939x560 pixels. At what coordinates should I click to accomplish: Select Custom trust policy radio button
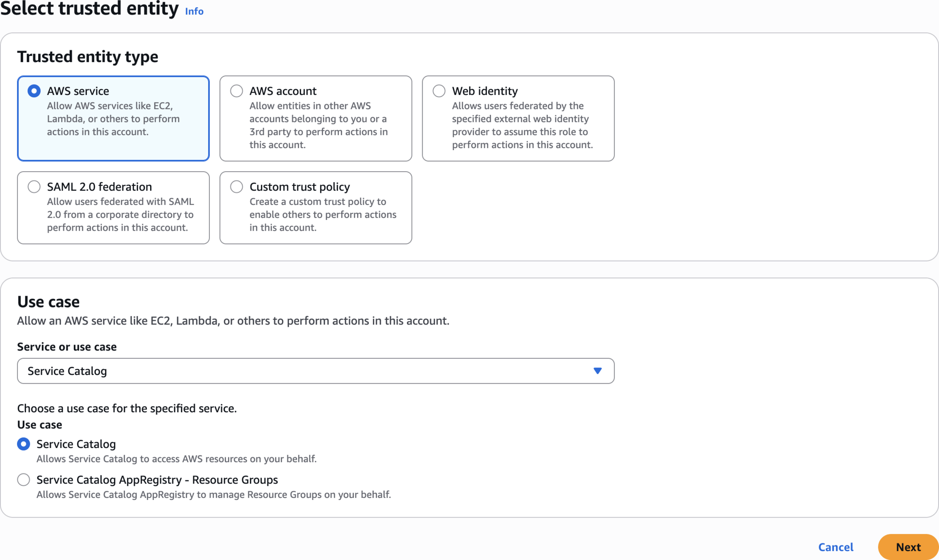click(236, 187)
